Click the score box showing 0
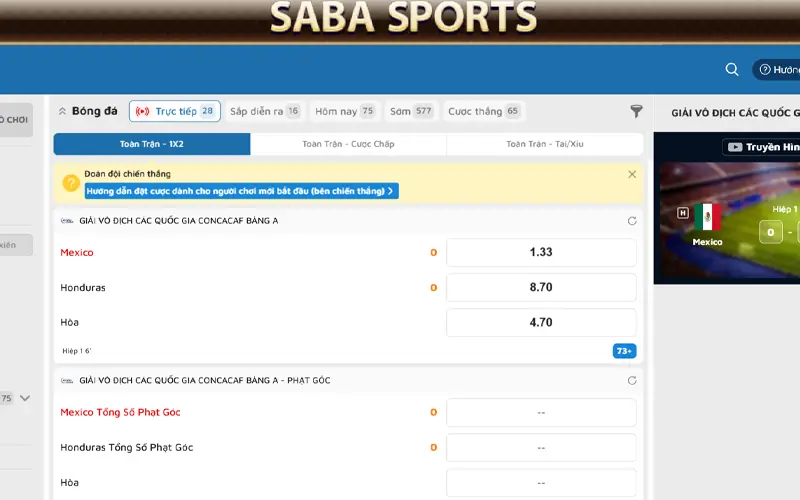Screen dimensions: 800x500 point(770,232)
